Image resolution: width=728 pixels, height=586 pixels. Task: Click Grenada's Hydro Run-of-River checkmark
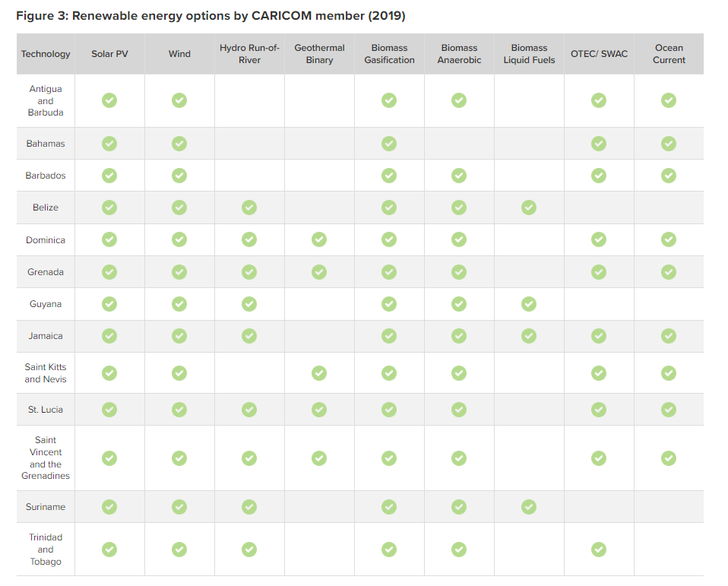[249, 272]
